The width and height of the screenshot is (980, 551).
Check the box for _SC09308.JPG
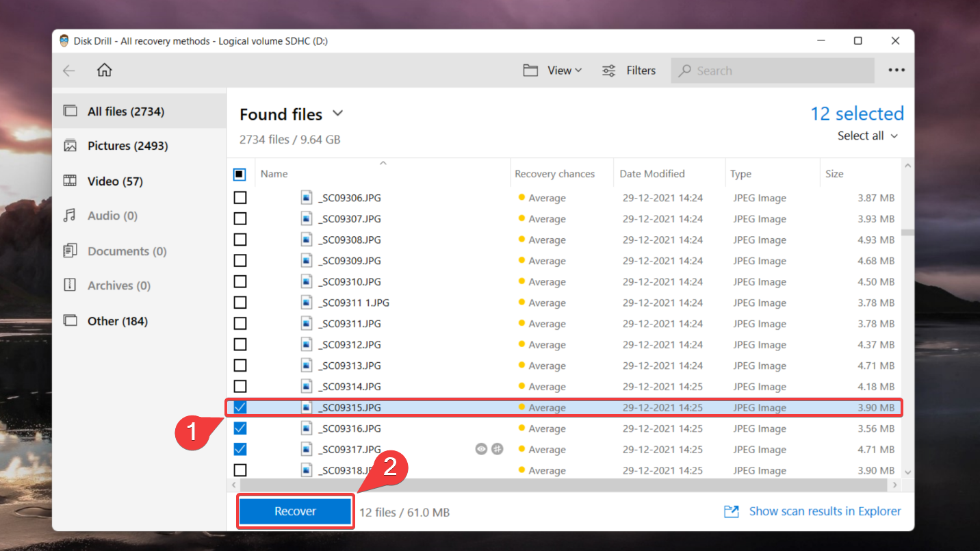click(240, 240)
